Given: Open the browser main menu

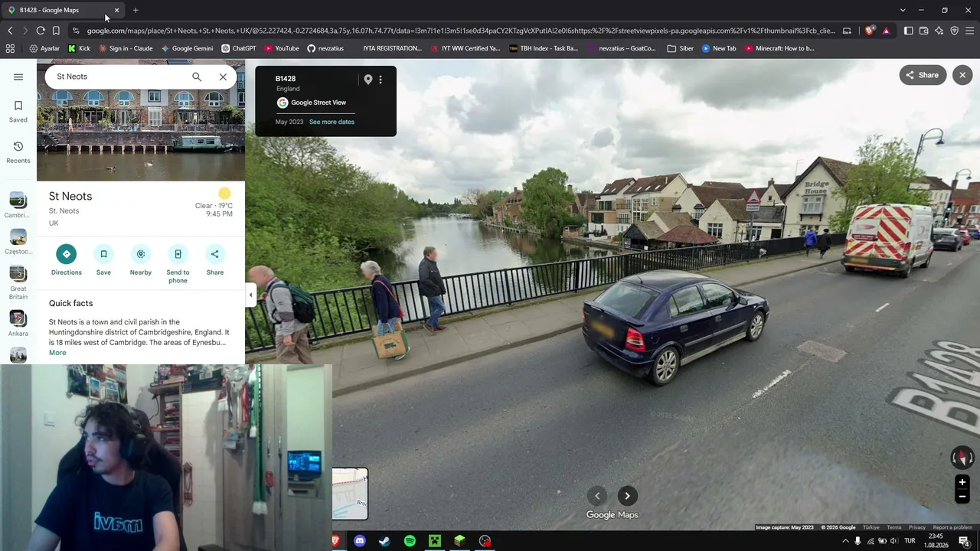Looking at the screenshot, I should [969, 31].
